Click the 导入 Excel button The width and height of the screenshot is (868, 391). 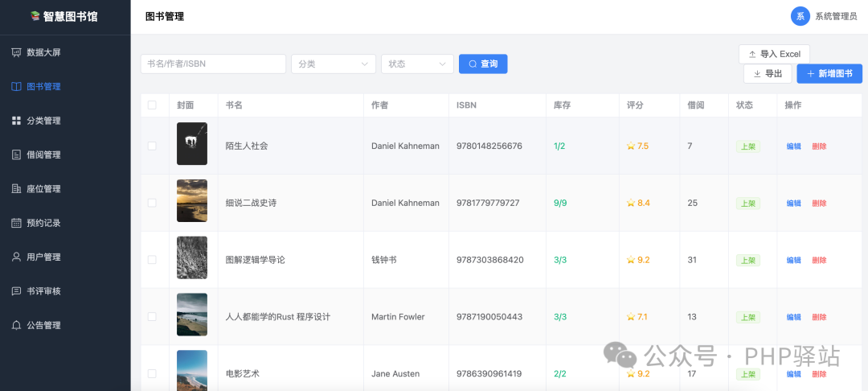[775, 54]
